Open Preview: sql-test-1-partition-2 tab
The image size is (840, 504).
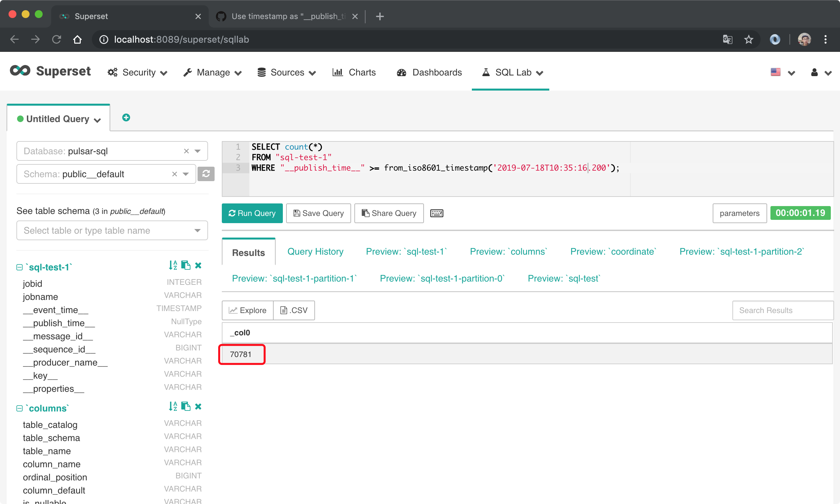click(742, 252)
